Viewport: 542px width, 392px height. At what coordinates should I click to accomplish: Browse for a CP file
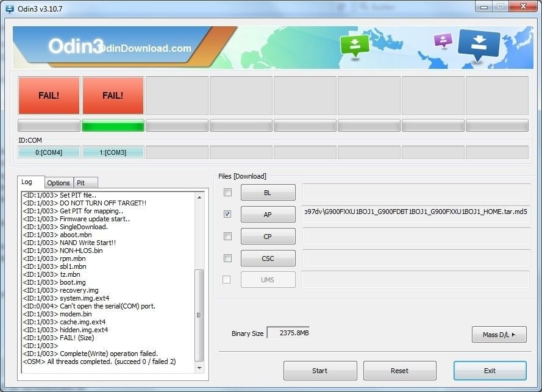[x=268, y=237]
